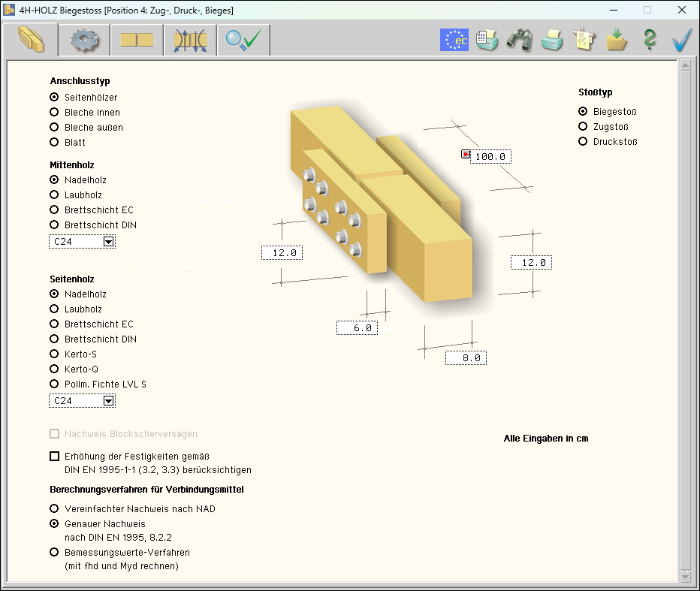
Task: Select the Bleche innen connection type
Action: tap(54, 113)
